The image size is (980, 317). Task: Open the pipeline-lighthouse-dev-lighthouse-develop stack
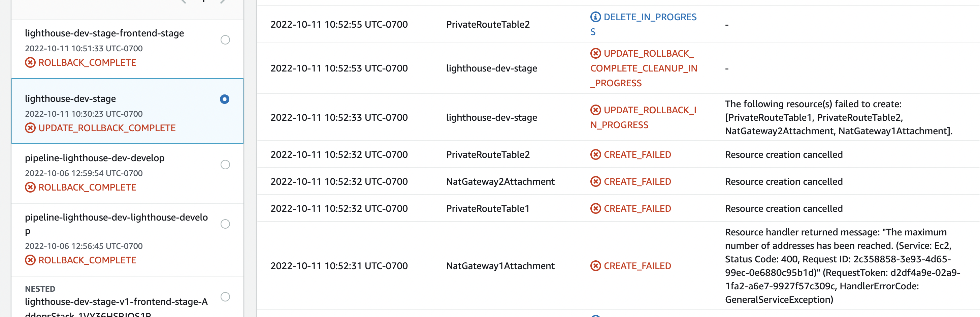pyautogui.click(x=117, y=218)
